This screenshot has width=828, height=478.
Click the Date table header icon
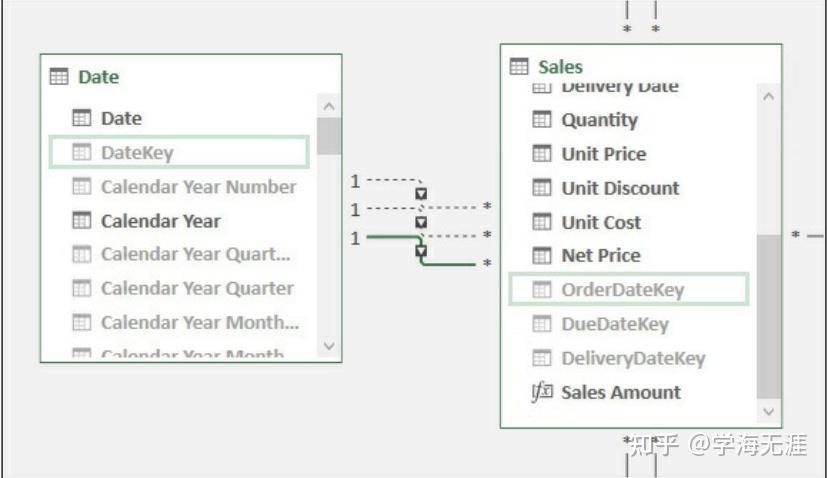[59, 77]
